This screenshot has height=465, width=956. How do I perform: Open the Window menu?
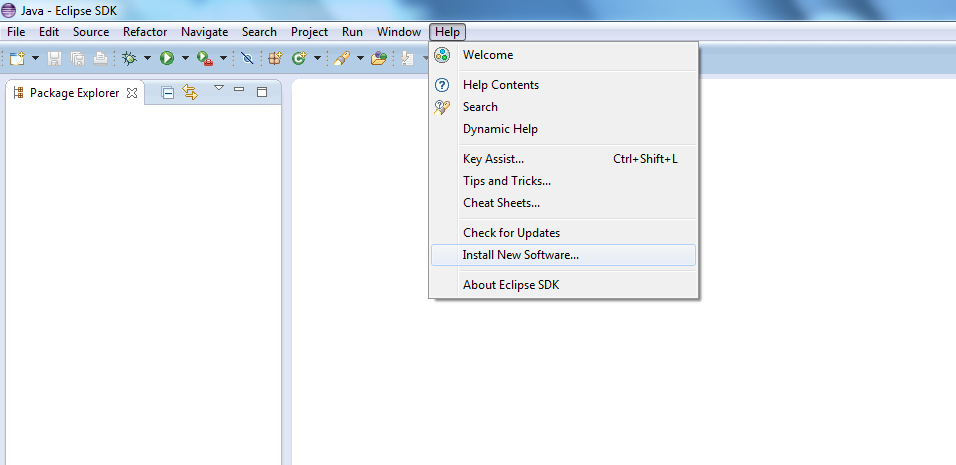point(399,32)
